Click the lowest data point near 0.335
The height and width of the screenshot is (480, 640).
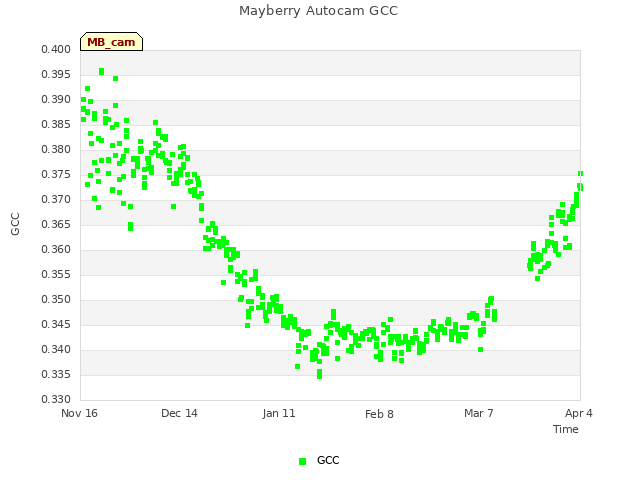320,374
